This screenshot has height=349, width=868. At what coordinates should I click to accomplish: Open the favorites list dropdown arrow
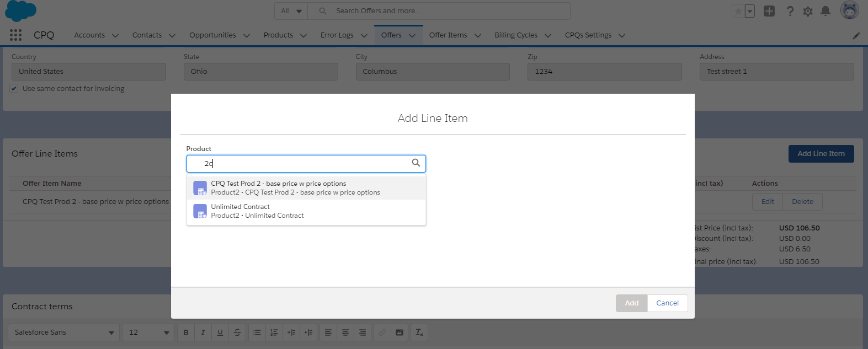(749, 11)
